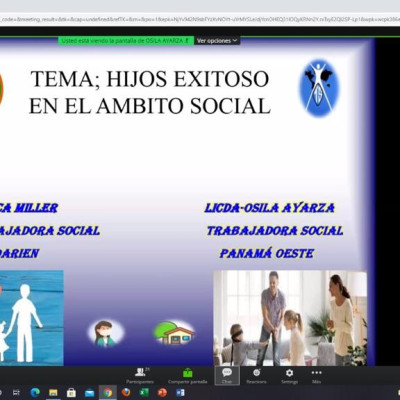Click the green Compartir pantalla button
The image size is (400, 400).
pos(188,376)
